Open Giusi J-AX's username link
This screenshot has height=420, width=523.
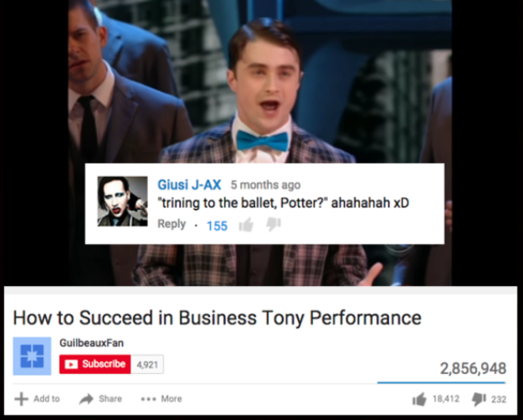point(189,185)
